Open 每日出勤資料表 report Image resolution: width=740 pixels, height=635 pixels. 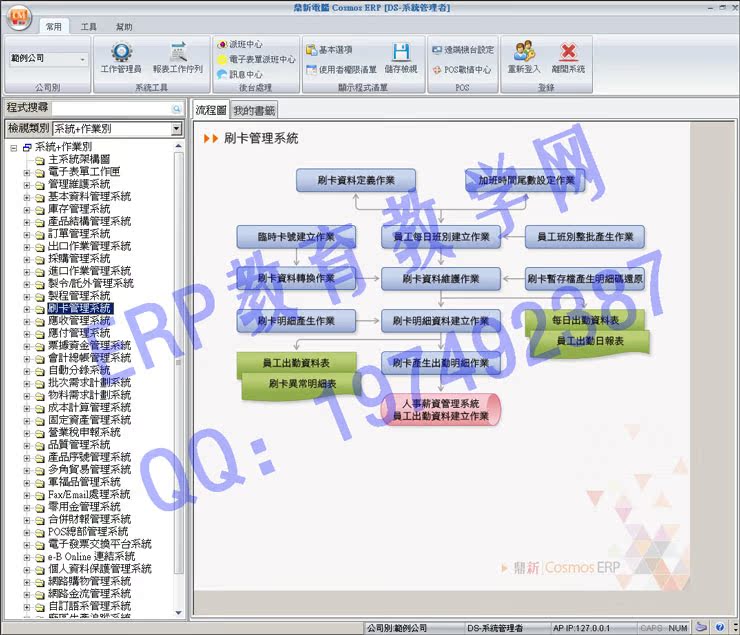point(585,320)
